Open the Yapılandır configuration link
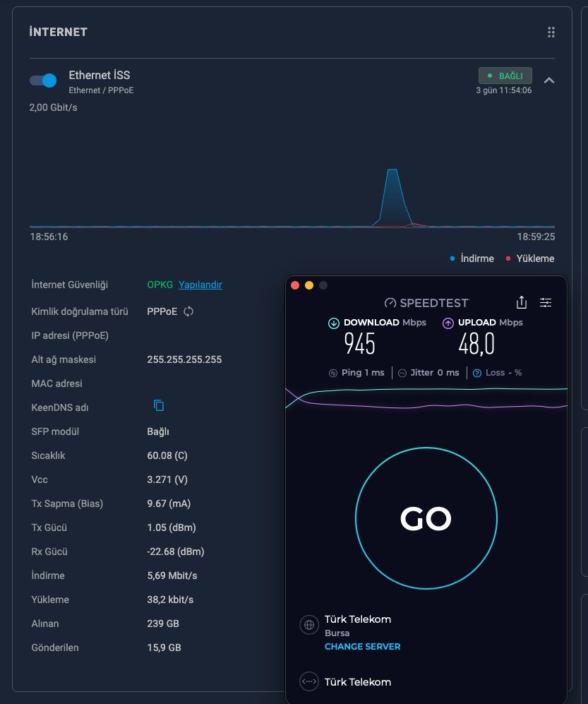 (x=200, y=285)
